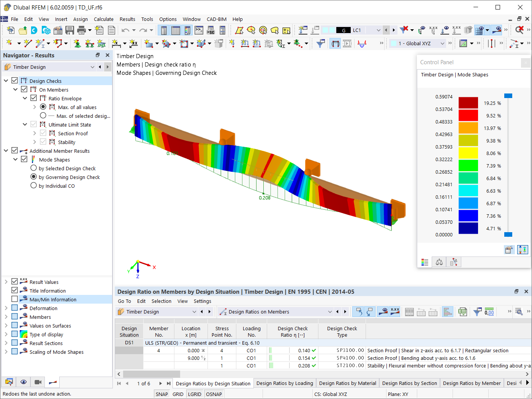This screenshot has width=532, height=399.
Task: Click the dark red color swatch in legend
Action: pyautogui.click(x=468, y=103)
